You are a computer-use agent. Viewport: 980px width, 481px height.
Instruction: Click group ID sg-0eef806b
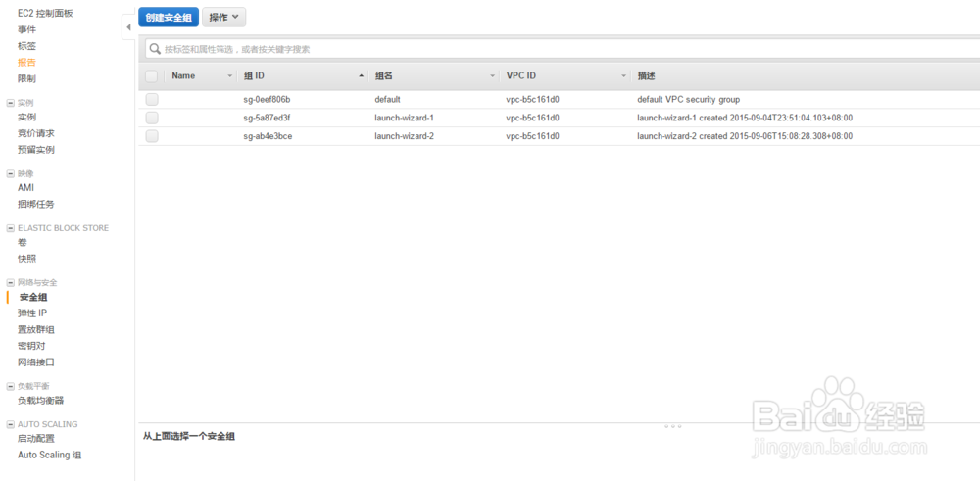tap(267, 99)
